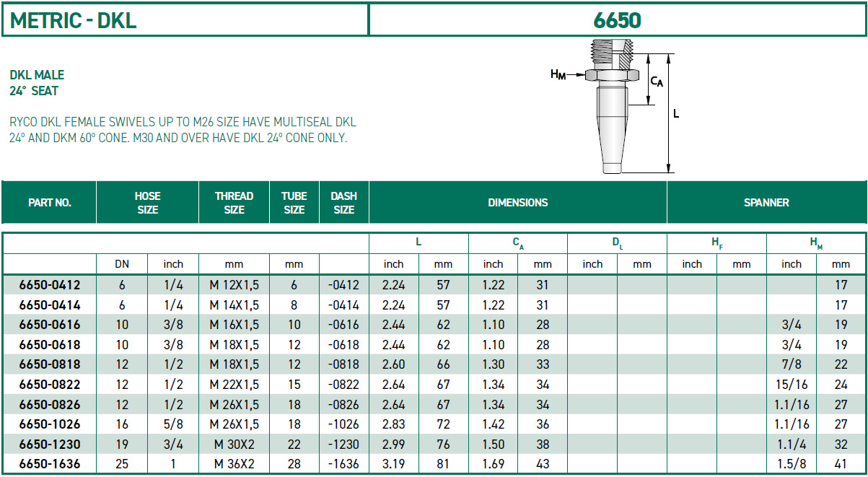
Task: Select the DN sub-header
Action: point(122,264)
